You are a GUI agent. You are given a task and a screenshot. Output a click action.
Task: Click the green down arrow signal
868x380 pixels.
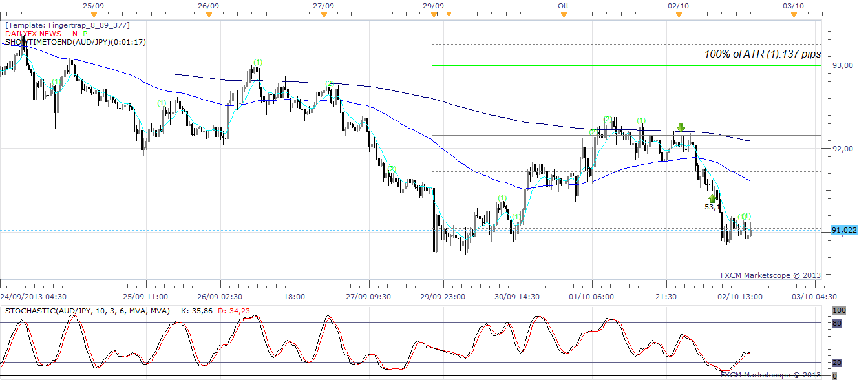(681, 128)
